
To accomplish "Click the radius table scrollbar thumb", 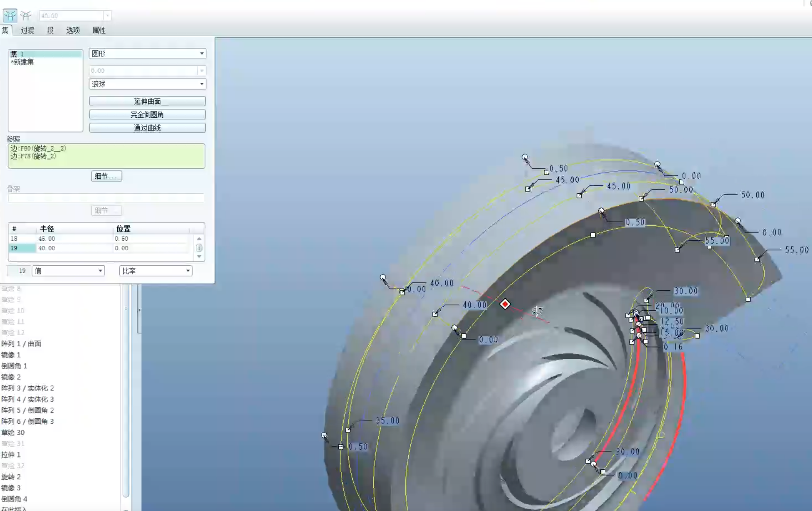I will coord(199,248).
